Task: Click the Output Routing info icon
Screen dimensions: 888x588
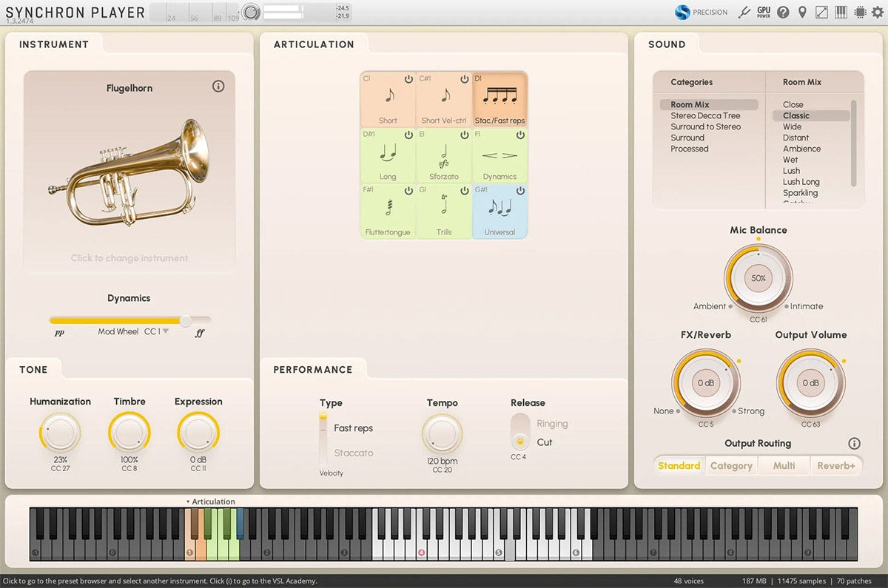Action: click(854, 444)
